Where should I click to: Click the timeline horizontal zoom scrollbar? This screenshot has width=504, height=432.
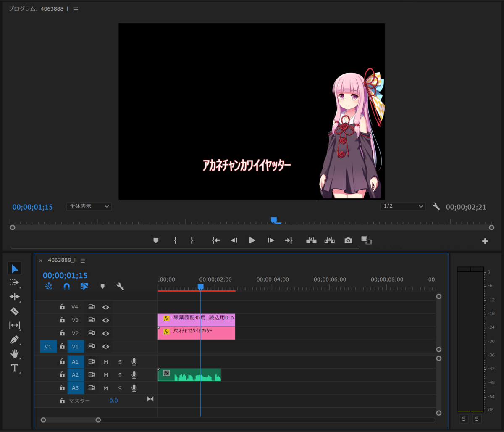[71, 420]
